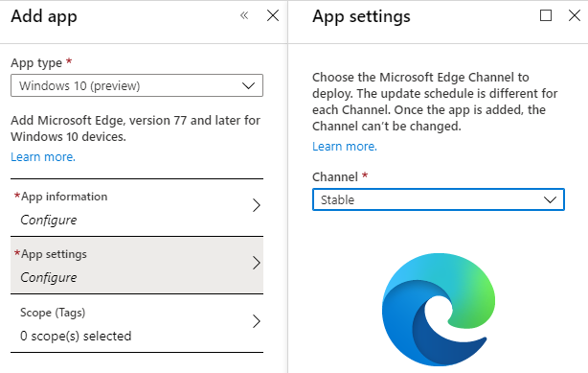Open the App information Configure row

tap(137, 208)
